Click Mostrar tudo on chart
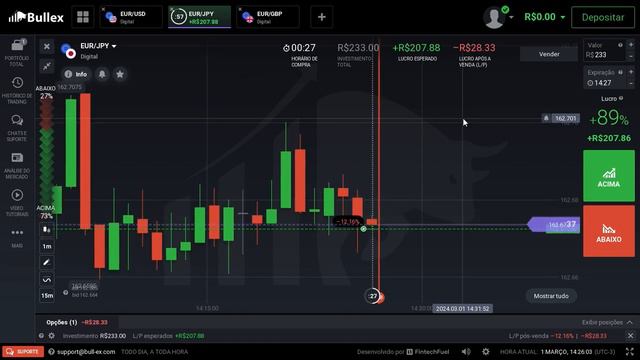The width and height of the screenshot is (640, 360). (551, 296)
